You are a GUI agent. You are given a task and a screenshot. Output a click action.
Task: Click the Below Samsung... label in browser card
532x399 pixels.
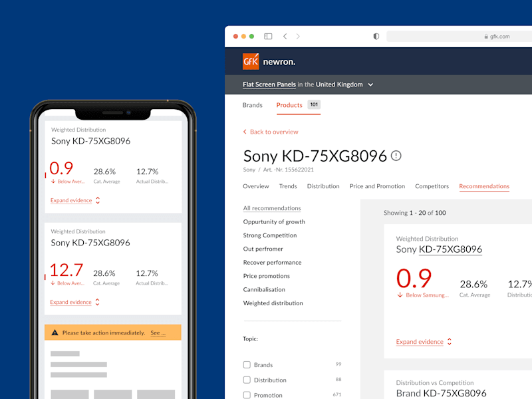[x=427, y=295]
